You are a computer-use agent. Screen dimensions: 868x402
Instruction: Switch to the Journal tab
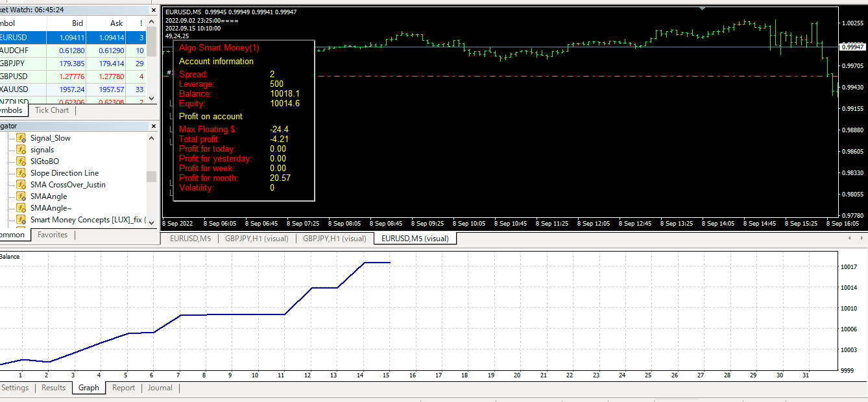160,388
